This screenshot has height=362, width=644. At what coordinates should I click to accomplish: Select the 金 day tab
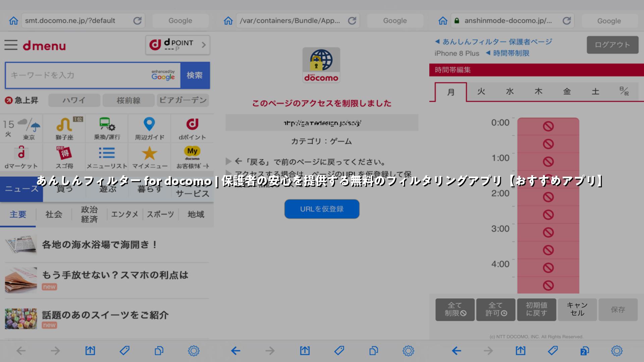tap(567, 91)
